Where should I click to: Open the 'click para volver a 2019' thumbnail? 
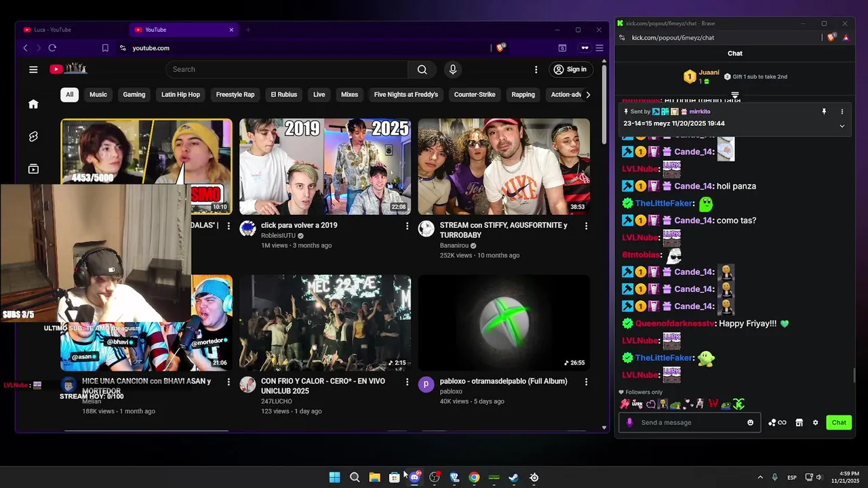[x=325, y=167]
